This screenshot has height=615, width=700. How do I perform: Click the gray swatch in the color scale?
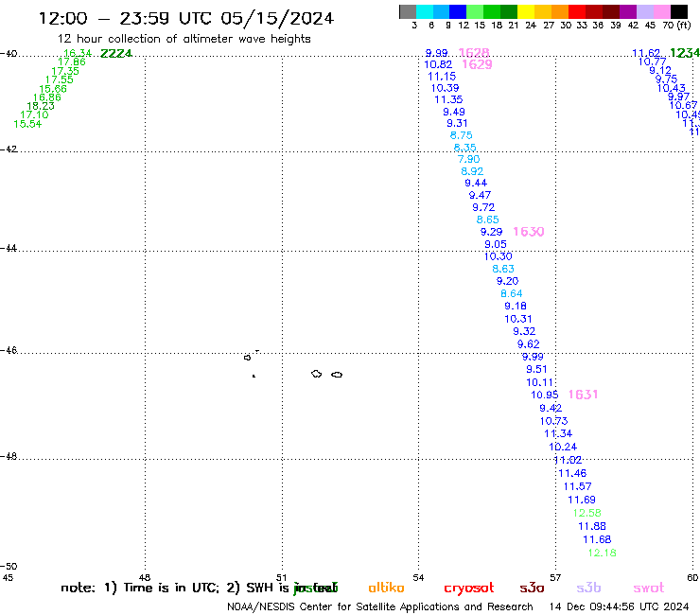408,11
